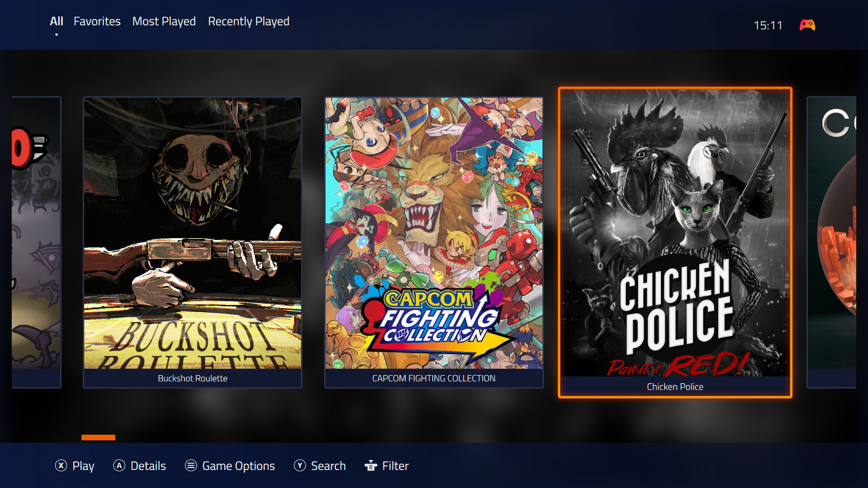Select the Capcom Fighting Collection cover
The height and width of the screenshot is (488, 868).
434,233
